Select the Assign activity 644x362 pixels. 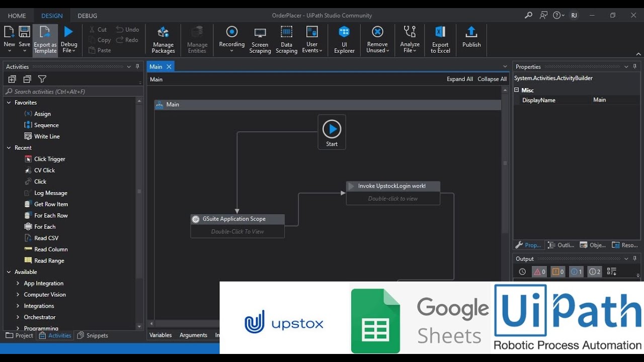[x=38, y=114]
